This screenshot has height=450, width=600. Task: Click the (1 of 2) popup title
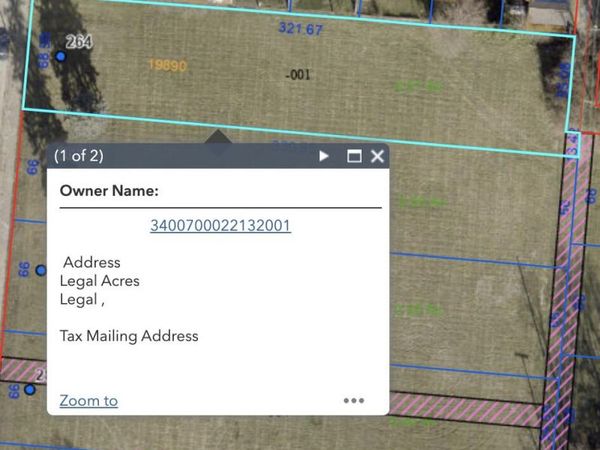(x=81, y=156)
